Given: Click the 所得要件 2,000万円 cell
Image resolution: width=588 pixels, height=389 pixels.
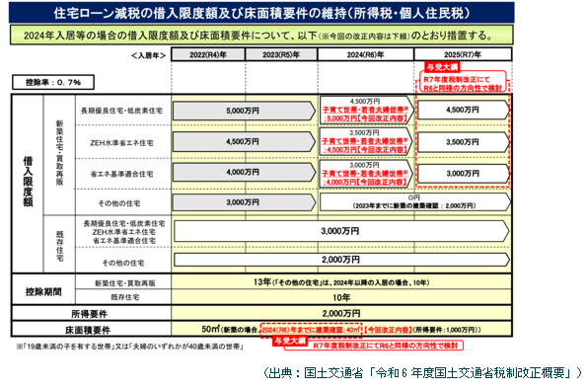Looking at the screenshot, I should pos(341,313).
